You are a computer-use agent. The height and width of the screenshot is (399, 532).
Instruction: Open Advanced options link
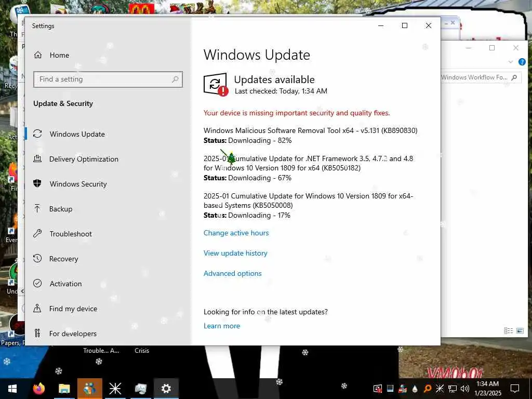click(x=232, y=273)
